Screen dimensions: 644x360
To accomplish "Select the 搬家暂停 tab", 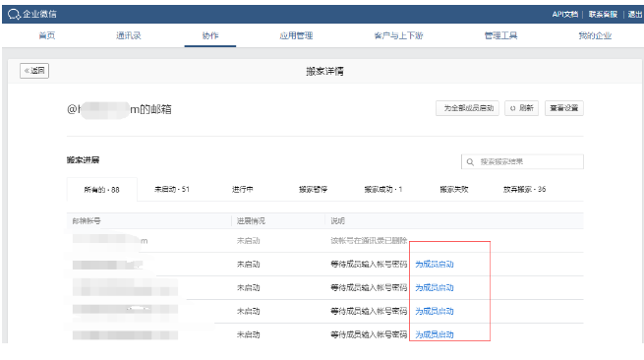I will point(313,189).
